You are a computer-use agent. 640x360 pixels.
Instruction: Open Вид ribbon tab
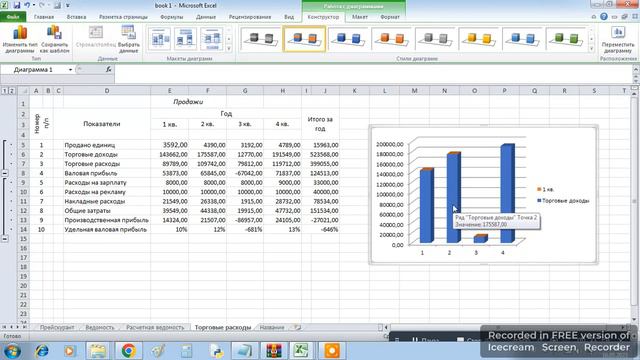[x=289, y=17]
